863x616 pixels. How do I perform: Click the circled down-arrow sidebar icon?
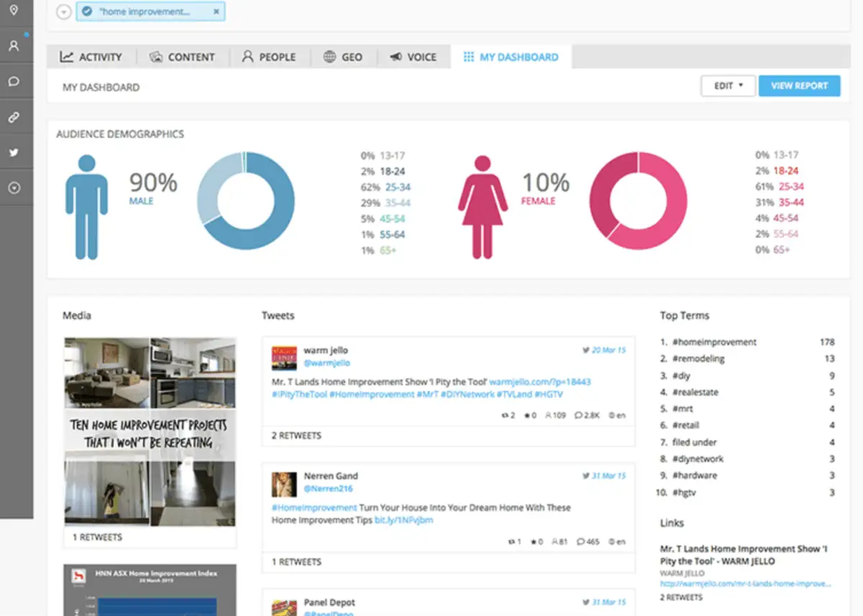tap(16, 187)
